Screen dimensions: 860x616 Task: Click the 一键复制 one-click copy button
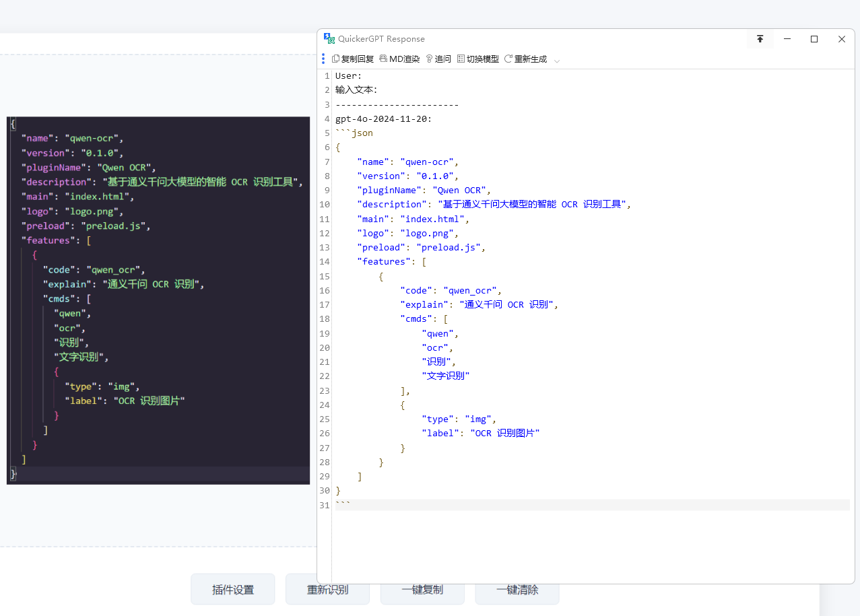coord(422,590)
